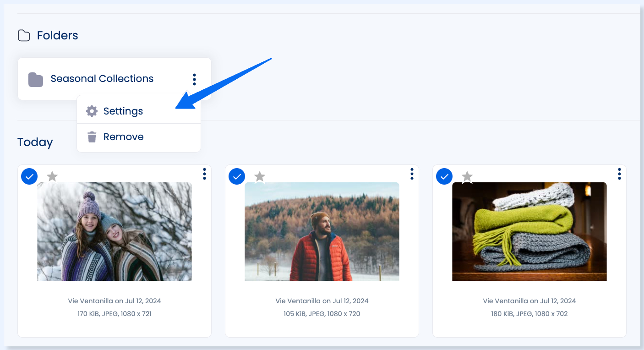
Task: Click the Folders section icon
Action: coord(24,35)
